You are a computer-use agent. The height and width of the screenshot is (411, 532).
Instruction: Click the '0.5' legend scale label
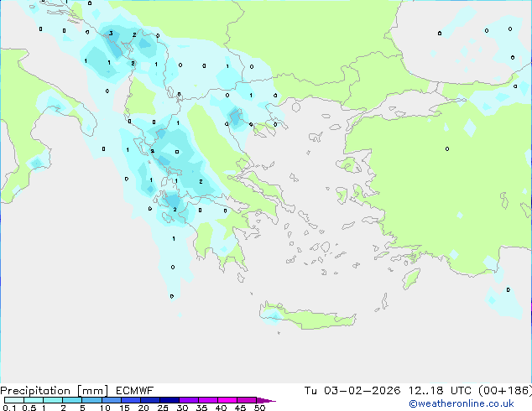coord(29,408)
